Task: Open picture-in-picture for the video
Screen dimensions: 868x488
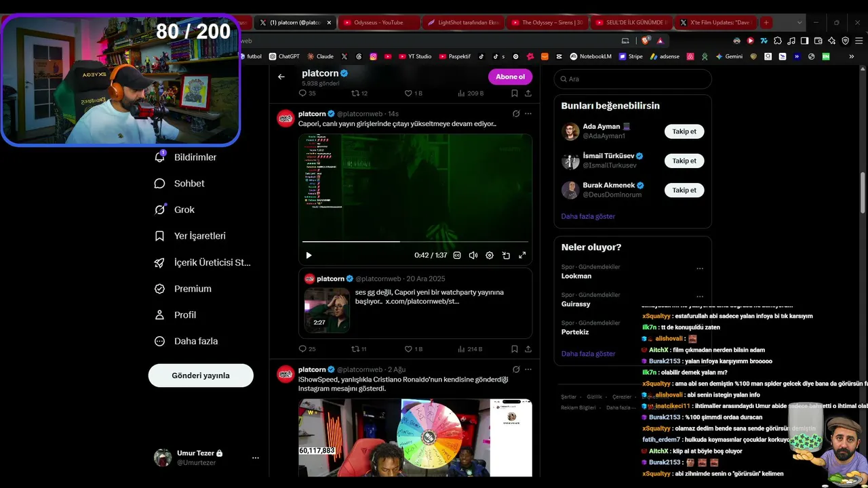Action: point(506,256)
